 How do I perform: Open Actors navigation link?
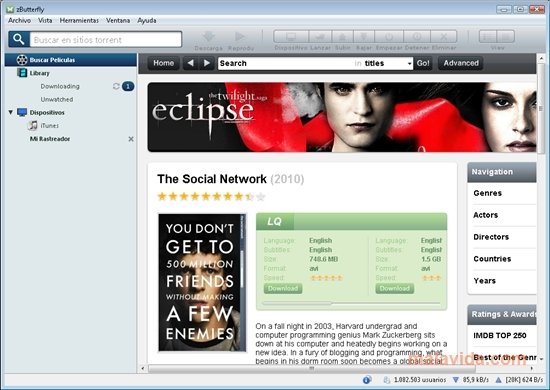[485, 215]
